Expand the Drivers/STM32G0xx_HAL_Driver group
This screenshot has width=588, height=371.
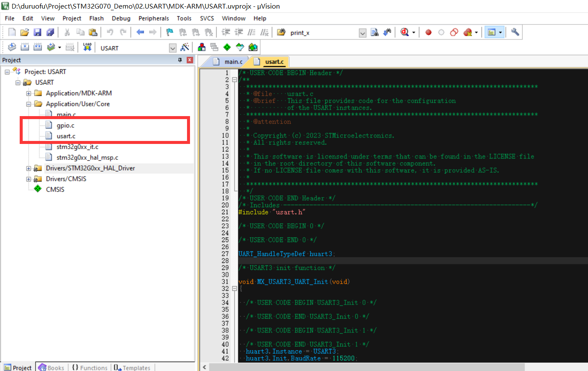click(29, 168)
